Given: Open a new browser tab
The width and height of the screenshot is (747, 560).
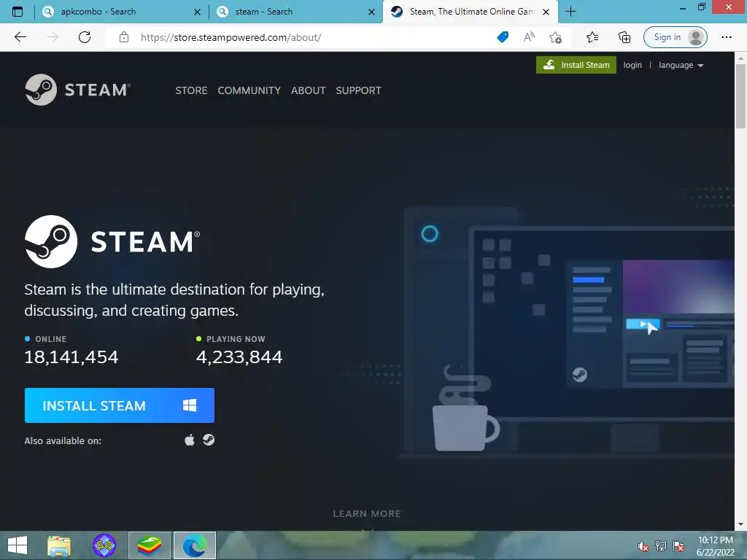Looking at the screenshot, I should (570, 12).
